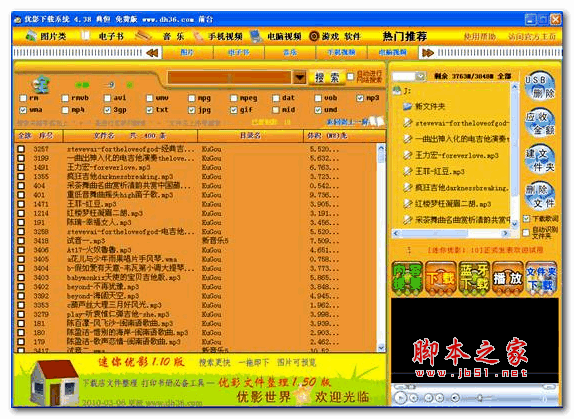Open the 音乐 music category
The height and width of the screenshot is (419, 574).
point(161,36)
